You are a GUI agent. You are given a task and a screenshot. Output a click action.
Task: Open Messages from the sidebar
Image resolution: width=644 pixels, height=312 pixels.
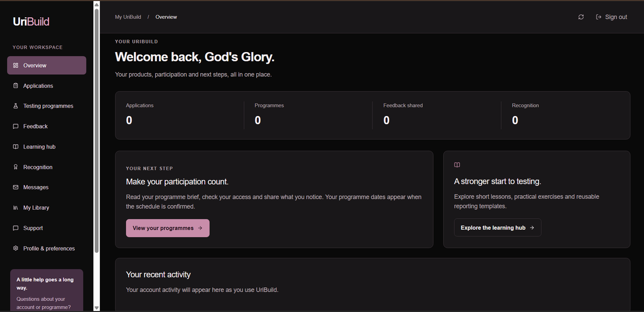[x=46, y=187]
